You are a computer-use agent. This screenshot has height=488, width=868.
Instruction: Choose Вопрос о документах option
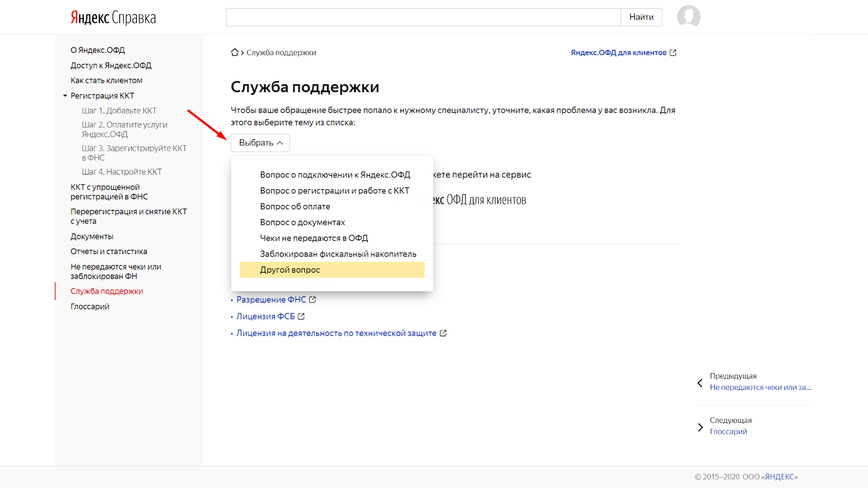332,222
